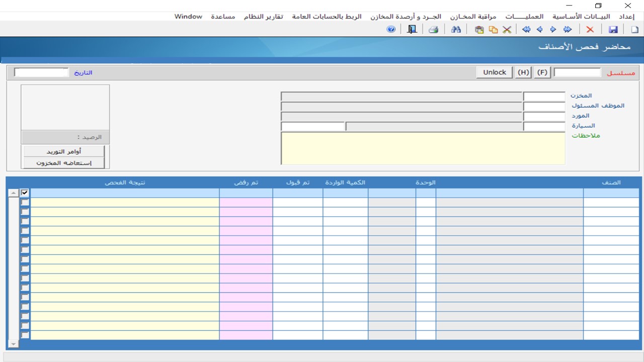Image resolution: width=644 pixels, height=362 pixels.
Task: Click the yellow ملاحظات notes text area
Action: (423, 148)
